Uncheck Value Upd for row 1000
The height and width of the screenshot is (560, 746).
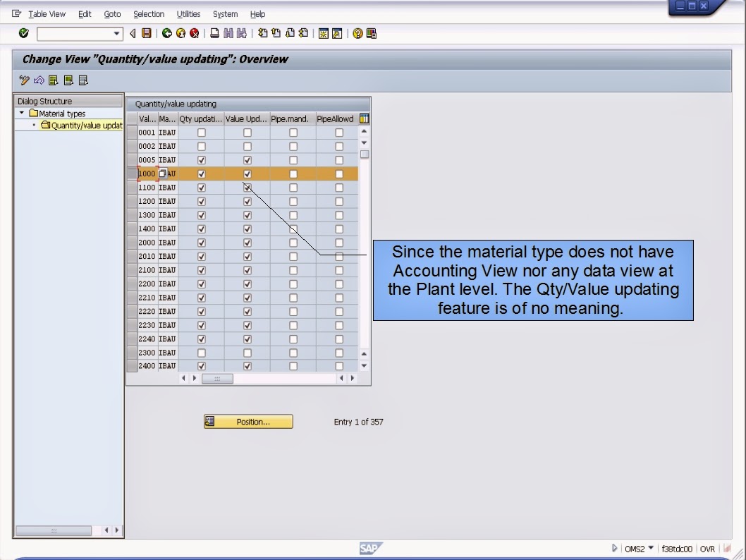coord(247,174)
